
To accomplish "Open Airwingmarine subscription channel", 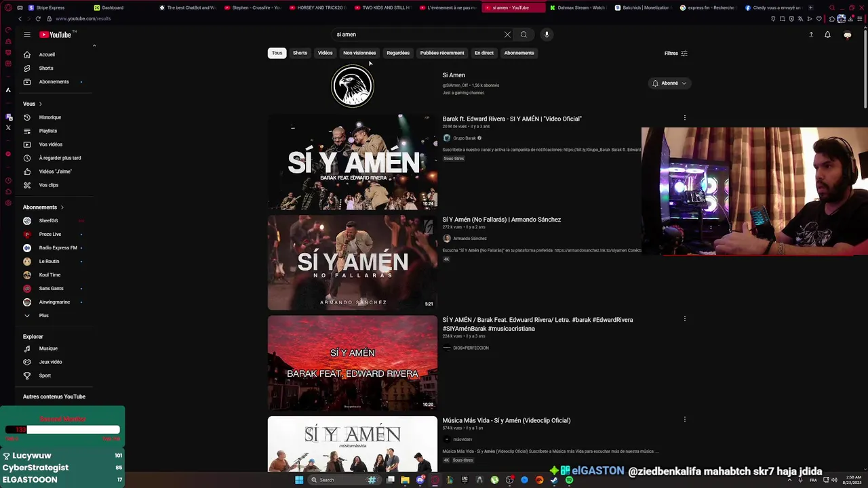I will pos(53,302).
